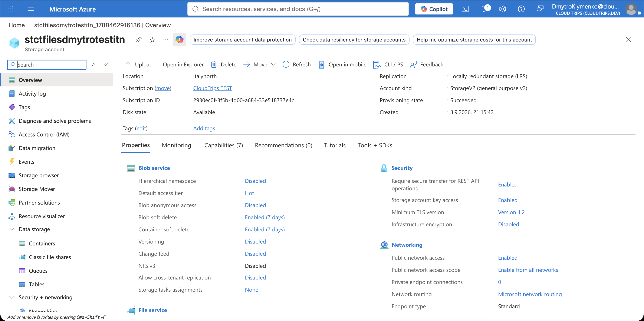Open the header feedback icon

540,9
